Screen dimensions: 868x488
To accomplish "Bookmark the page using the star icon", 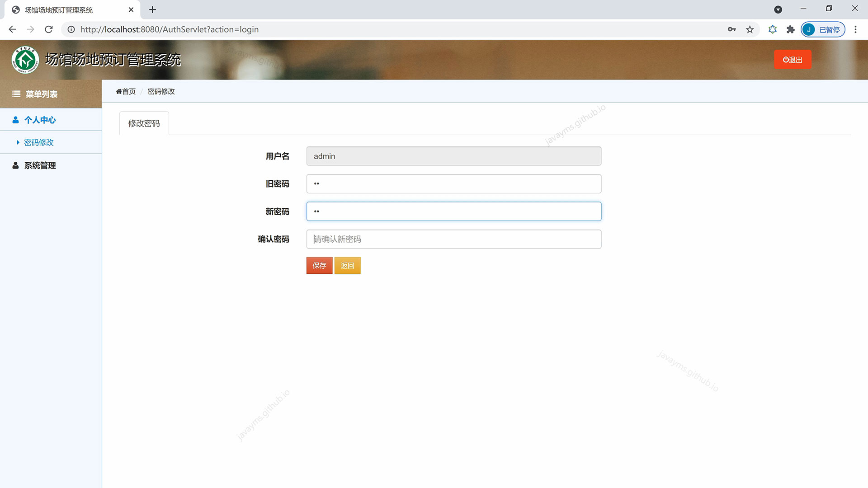I will pyautogui.click(x=750, y=29).
